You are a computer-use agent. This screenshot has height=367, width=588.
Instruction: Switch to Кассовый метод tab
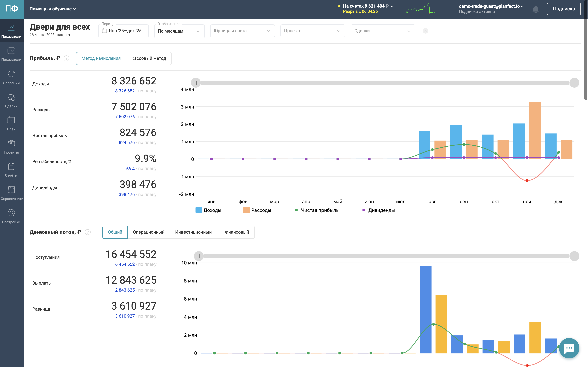(x=148, y=58)
